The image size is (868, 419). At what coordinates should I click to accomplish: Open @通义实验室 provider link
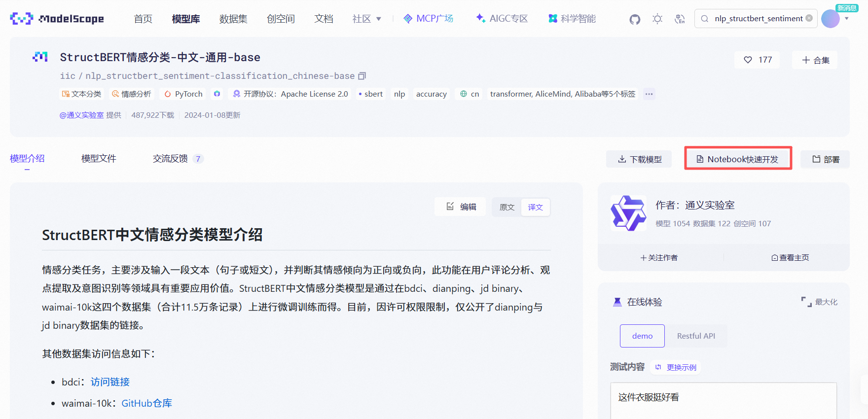pos(81,115)
